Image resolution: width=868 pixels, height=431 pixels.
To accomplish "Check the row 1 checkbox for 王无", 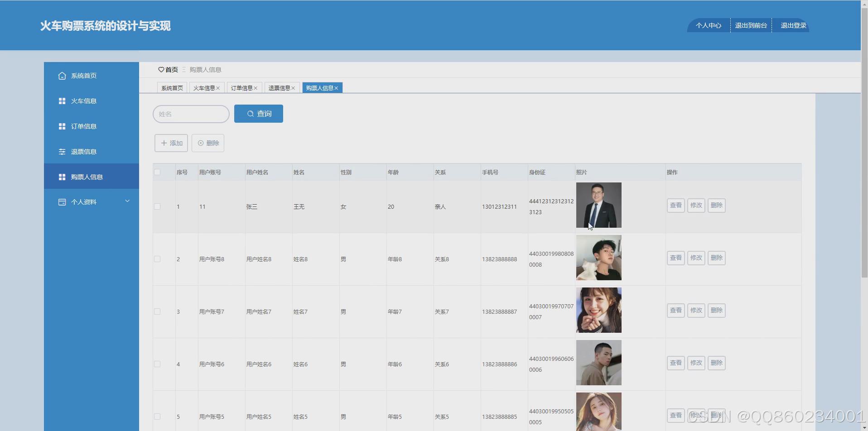I will (x=157, y=206).
